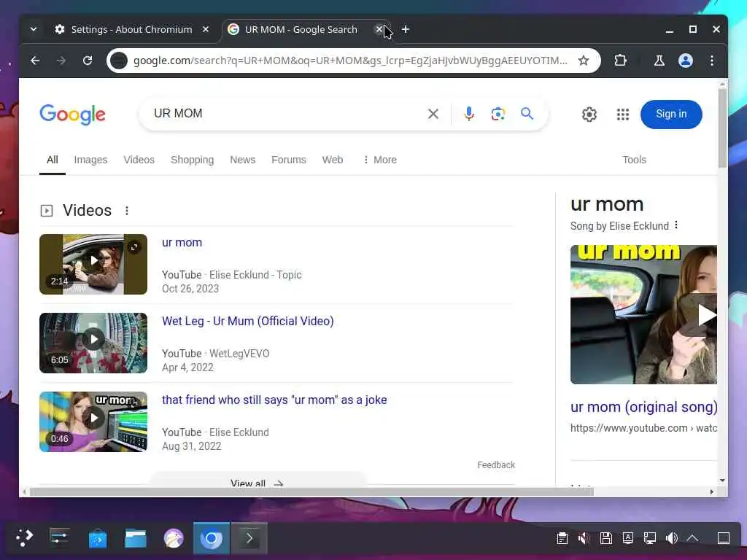Start search by voice microphone
747x560 pixels.
coord(469,114)
